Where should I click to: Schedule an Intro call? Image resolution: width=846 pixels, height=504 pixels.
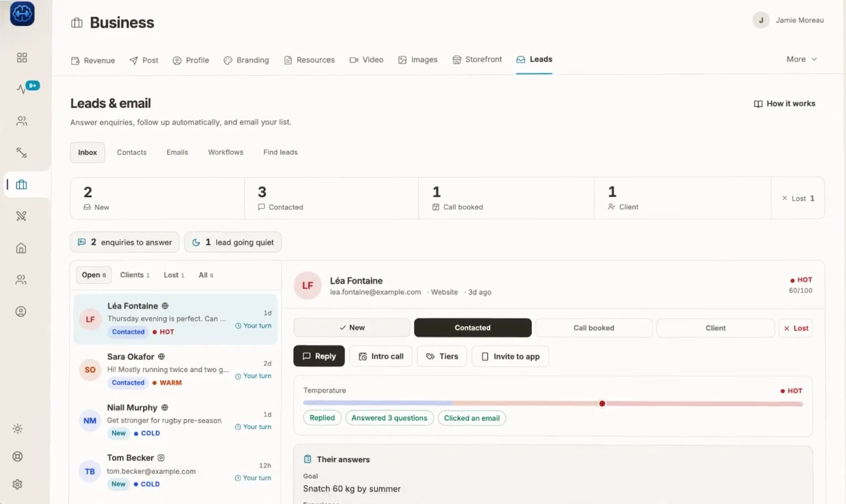(381, 356)
